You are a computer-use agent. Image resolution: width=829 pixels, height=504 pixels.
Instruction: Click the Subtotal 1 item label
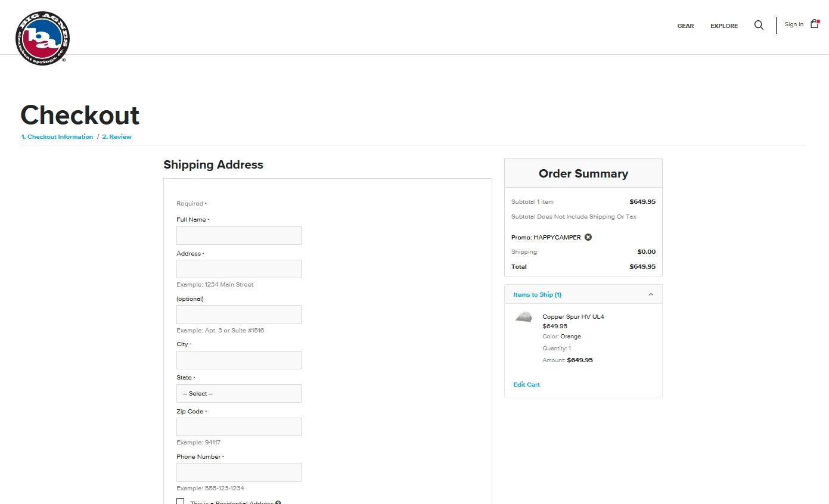coord(532,202)
